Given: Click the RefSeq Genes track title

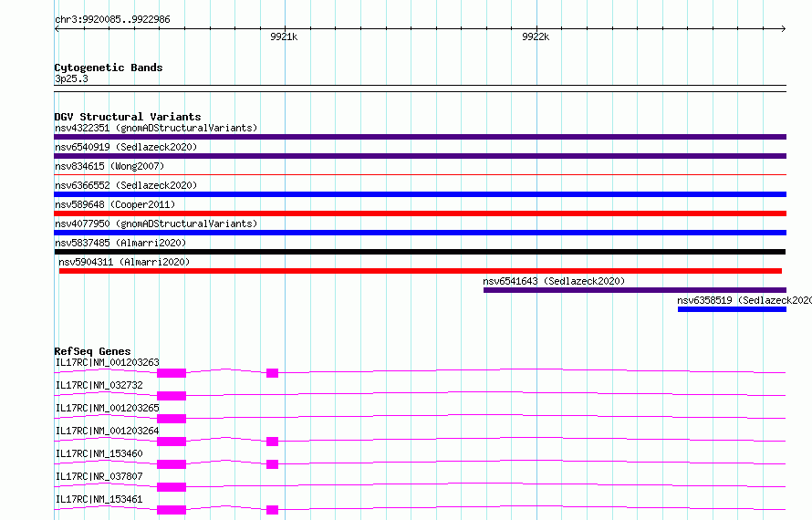Looking at the screenshot, I should 92,351.
